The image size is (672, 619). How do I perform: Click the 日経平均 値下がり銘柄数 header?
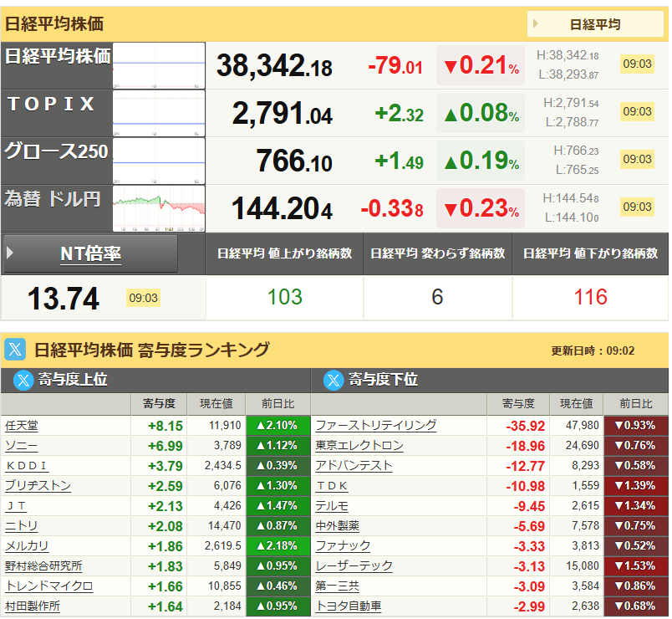click(x=591, y=253)
